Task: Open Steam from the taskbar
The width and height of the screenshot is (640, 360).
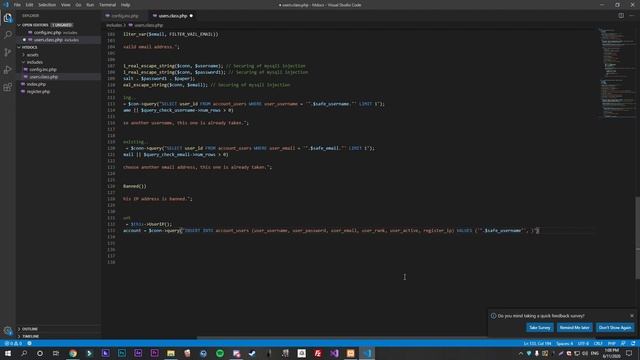Action: point(253,353)
